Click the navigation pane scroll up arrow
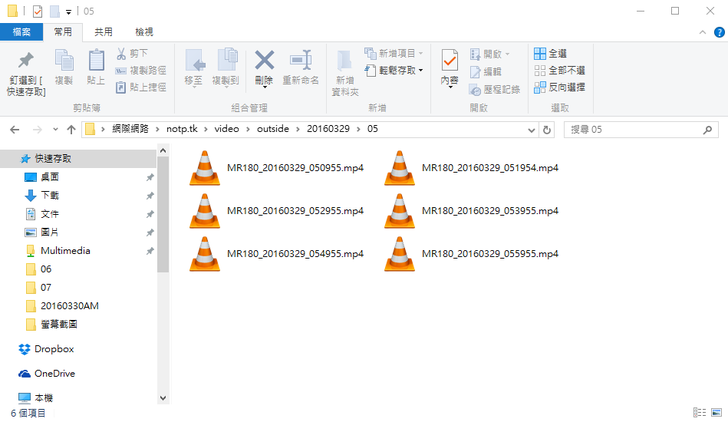Viewport: 728px width, 422px height. pyautogui.click(x=163, y=150)
